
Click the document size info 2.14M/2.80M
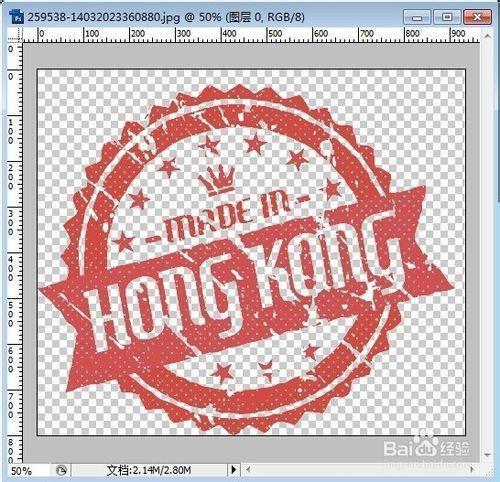tap(149, 470)
